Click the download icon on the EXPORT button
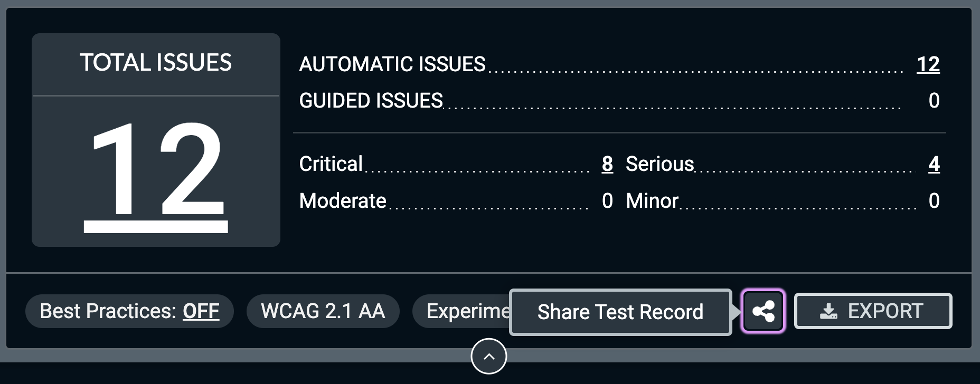 pos(830,311)
